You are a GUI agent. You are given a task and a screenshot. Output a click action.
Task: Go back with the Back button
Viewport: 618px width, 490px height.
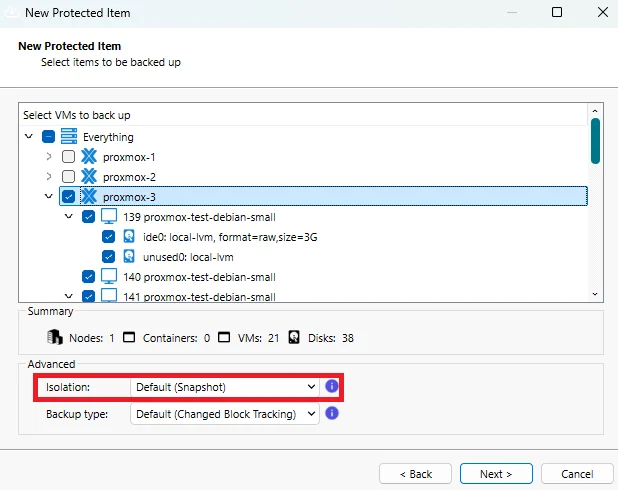[x=416, y=473]
